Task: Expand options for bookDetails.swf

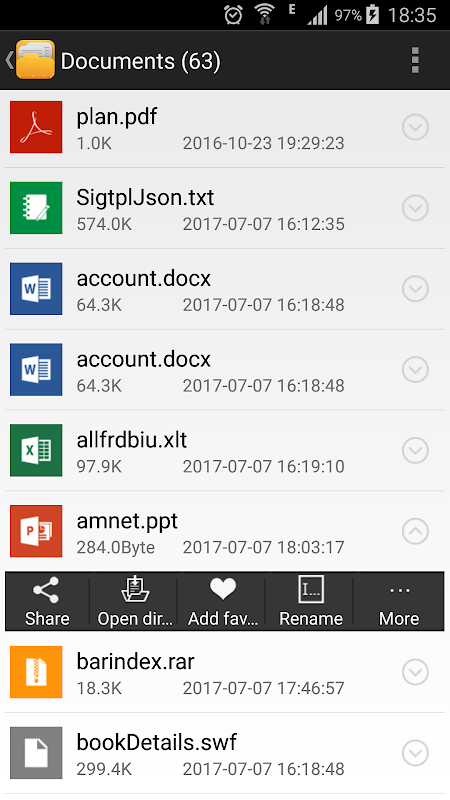Action: (x=415, y=753)
